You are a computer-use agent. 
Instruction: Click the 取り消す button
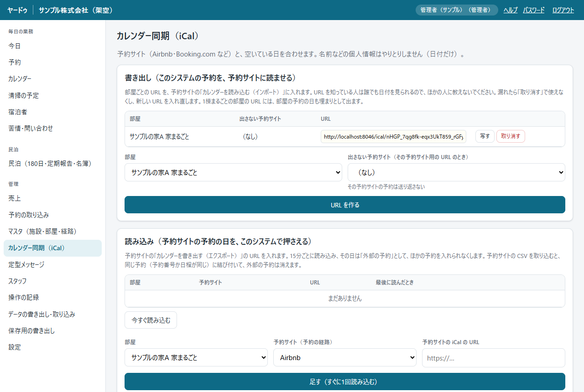[511, 136]
